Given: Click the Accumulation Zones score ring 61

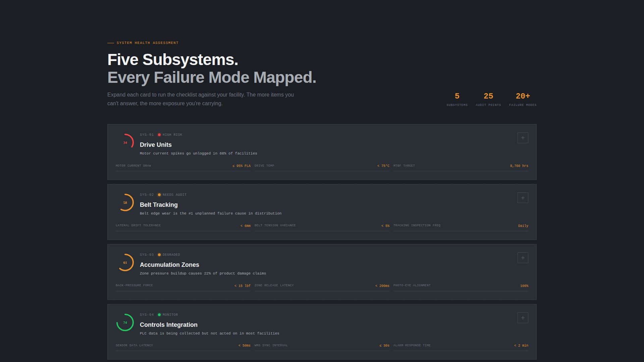Looking at the screenshot, I should [125, 262].
